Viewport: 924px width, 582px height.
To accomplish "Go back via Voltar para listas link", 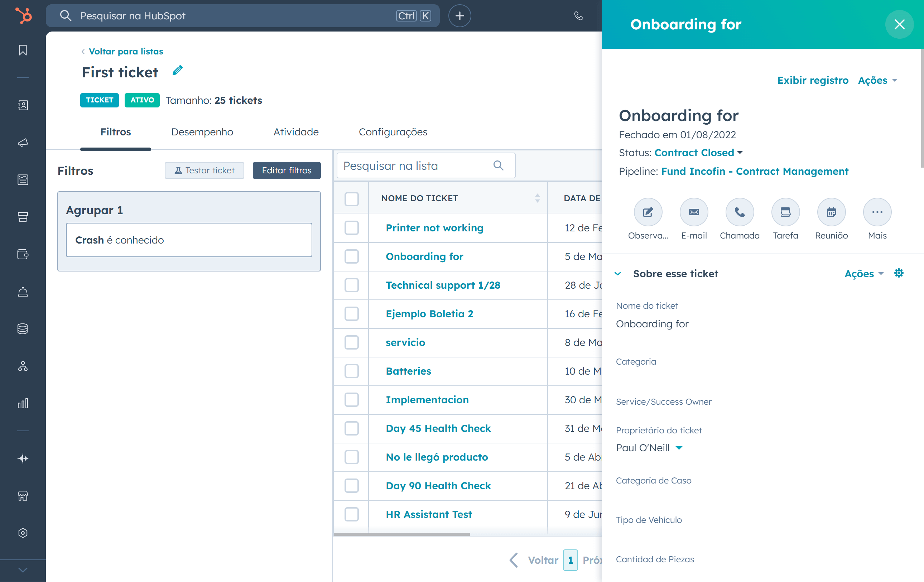I will pyautogui.click(x=122, y=52).
